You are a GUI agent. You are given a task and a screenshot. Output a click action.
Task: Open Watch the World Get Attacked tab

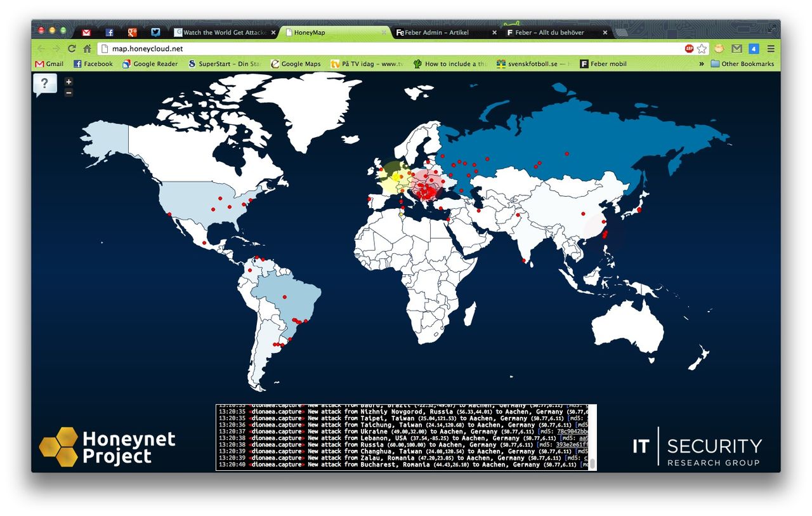coord(222,32)
